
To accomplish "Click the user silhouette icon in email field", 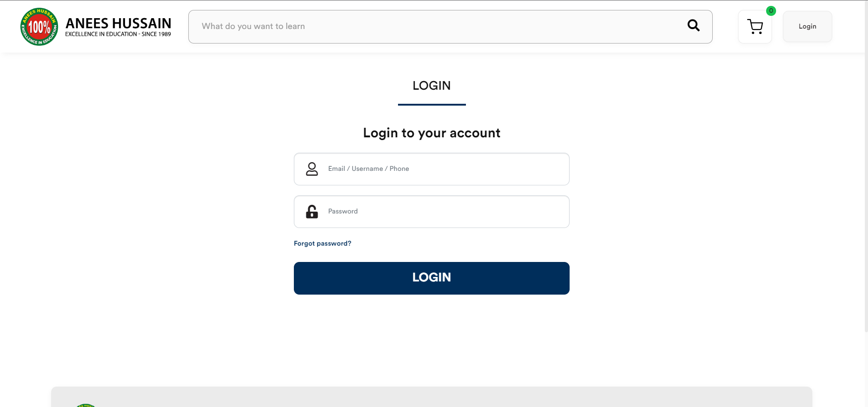I will click(312, 169).
